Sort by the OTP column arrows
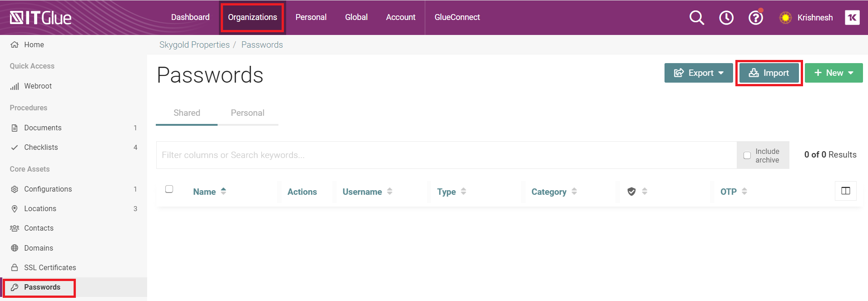The width and height of the screenshot is (868, 301). click(x=744, y=191)
